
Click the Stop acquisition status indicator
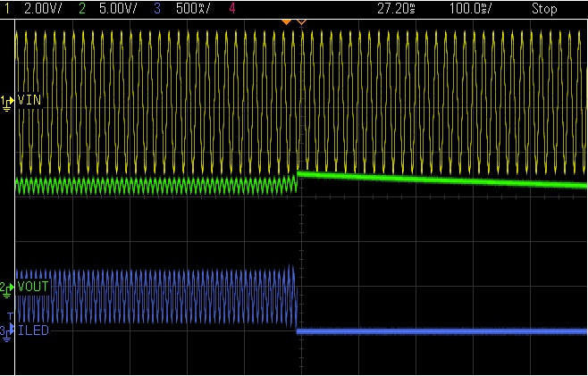tap(543, 9)
